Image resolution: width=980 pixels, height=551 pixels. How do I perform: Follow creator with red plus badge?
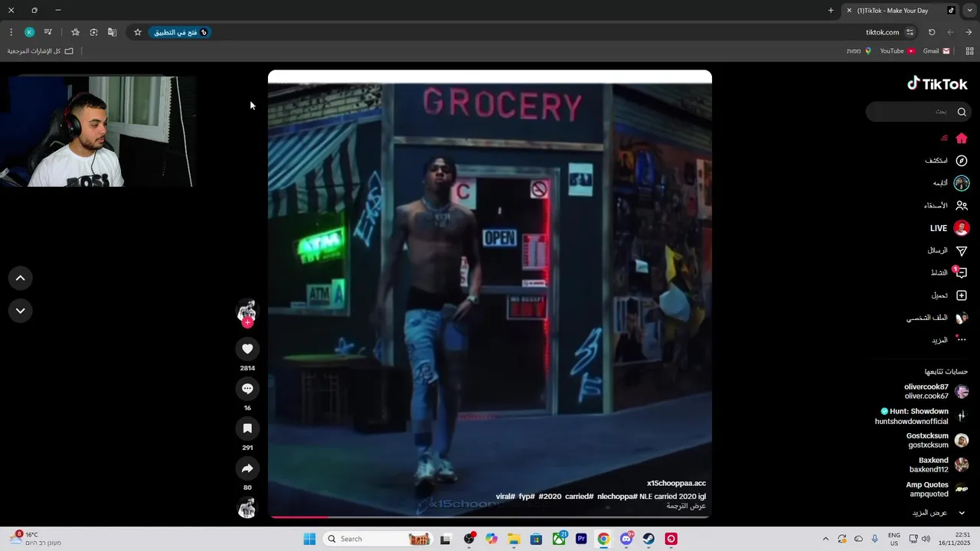click(247, 323)
